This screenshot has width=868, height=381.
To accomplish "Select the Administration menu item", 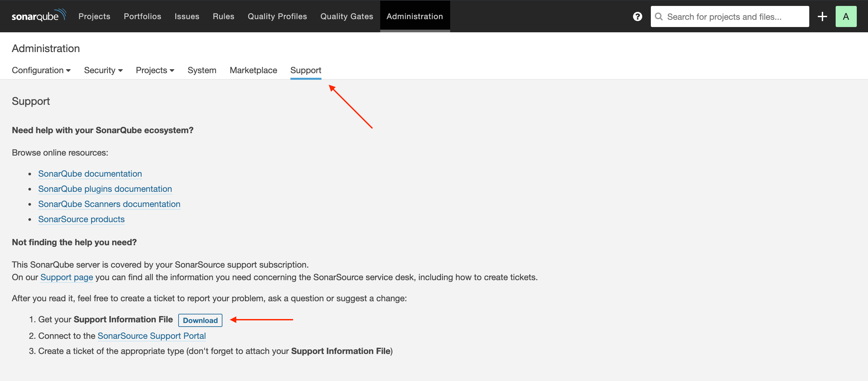I will pyautogui.click(x=415, y=16).
